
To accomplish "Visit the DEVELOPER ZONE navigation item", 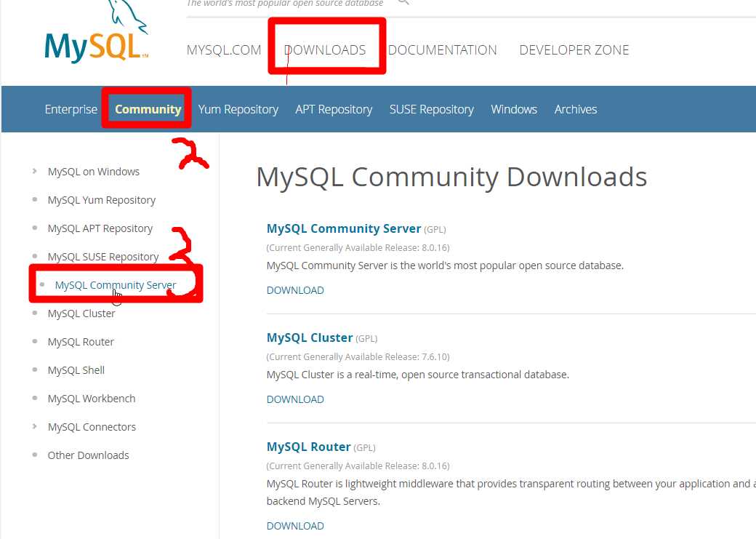I will click(574, 49).
